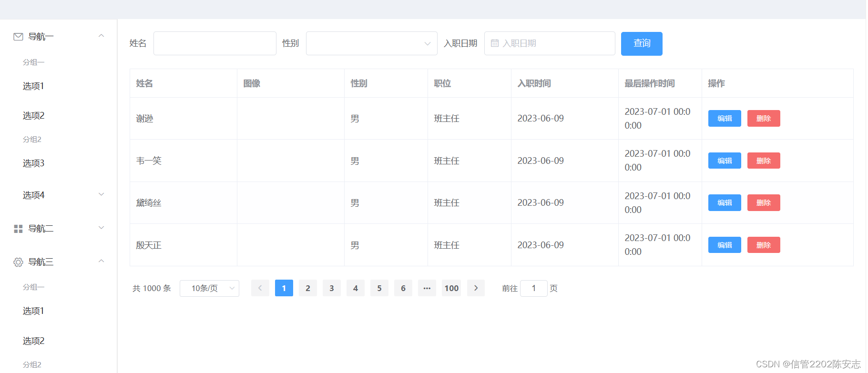Go to previous page with left arrow
Image resolution: width=868 pixels, height=373 pixels.
pyautogui.click(x=260, y=288)
